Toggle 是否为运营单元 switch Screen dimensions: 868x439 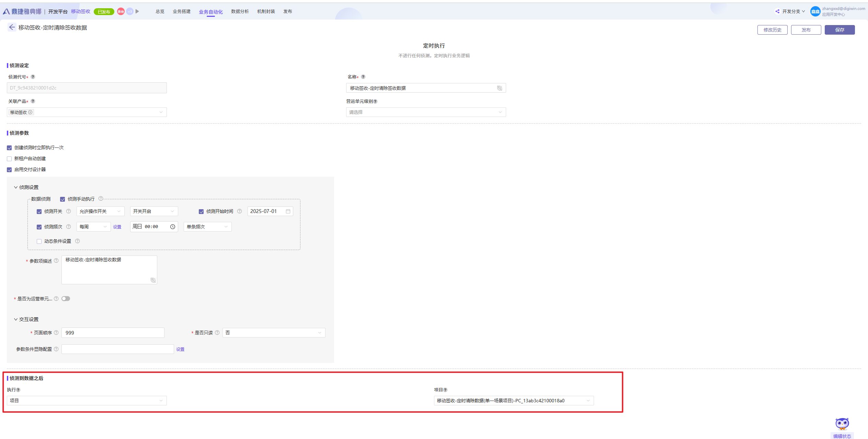click(66, 299)
